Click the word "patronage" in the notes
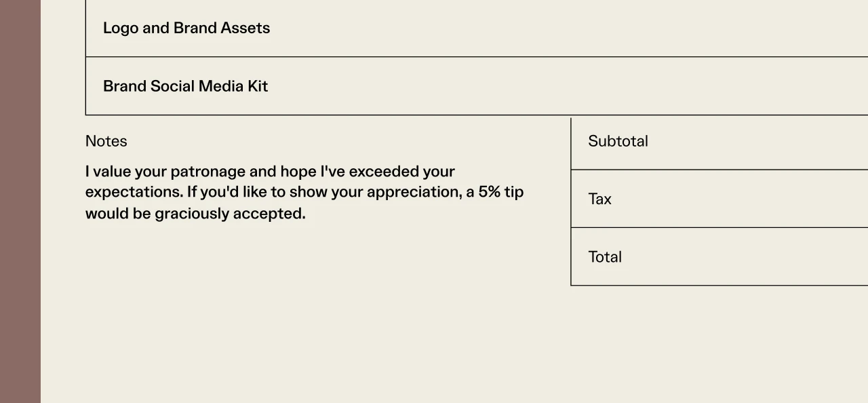This screenshot has height=403, width=868. 208,171
